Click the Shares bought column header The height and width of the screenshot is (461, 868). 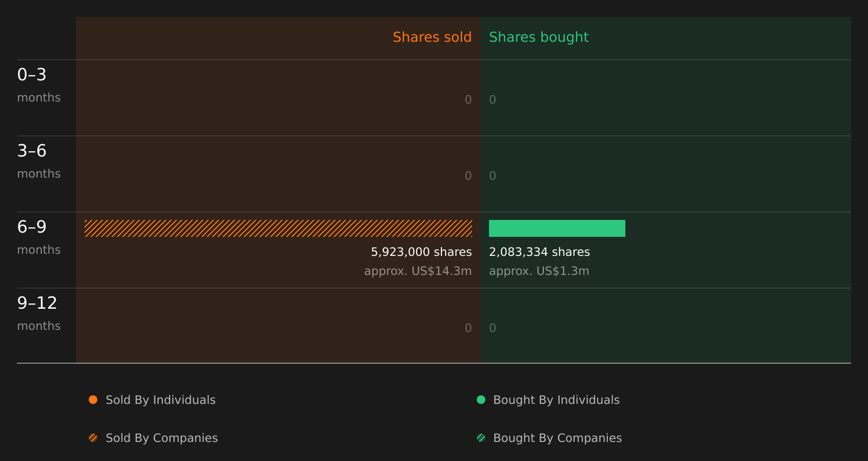pos(539,38)
